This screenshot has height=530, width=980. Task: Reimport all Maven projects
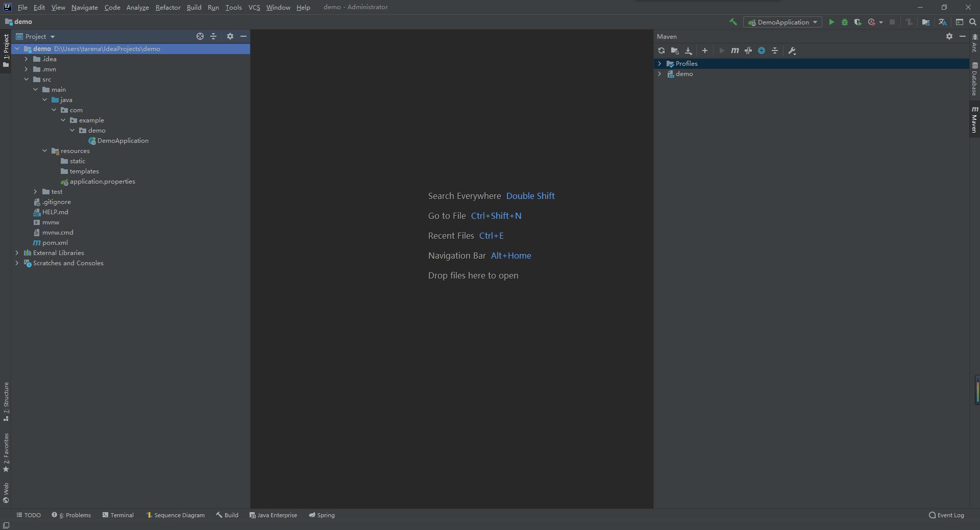tap(661, 51)
